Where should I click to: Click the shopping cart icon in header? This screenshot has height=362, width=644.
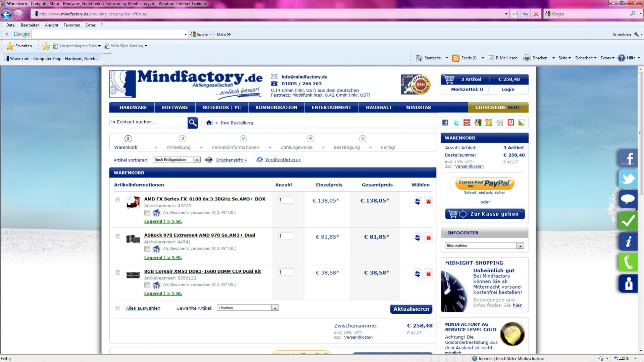tap(448, 80)
